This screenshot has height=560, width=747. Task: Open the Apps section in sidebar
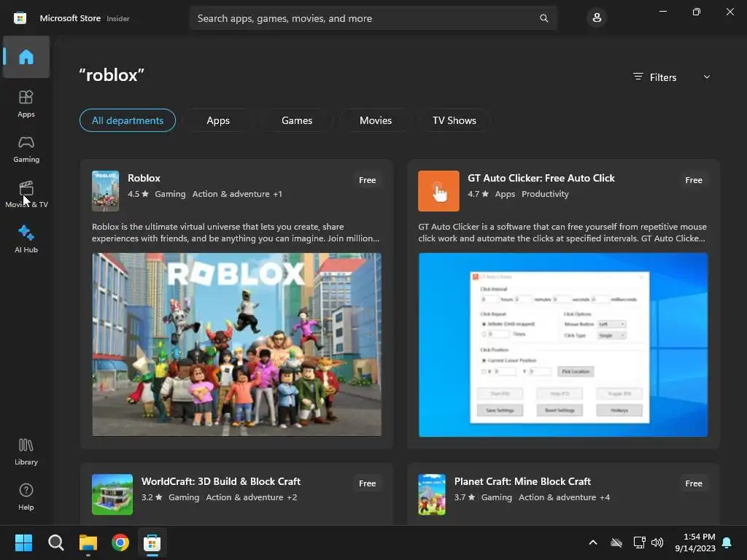pyautogui.click(x=26, y=104)
